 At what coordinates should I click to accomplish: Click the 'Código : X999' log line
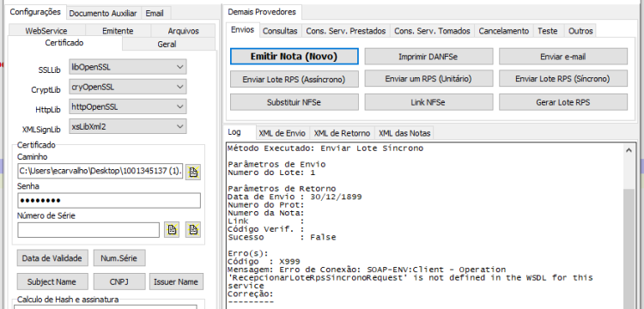coord(264,262)
